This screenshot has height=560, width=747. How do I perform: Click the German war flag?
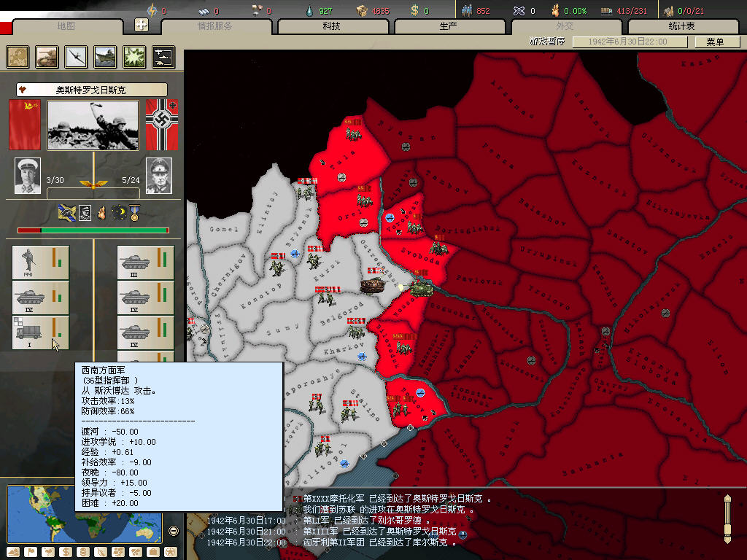[x=161, y=125]
